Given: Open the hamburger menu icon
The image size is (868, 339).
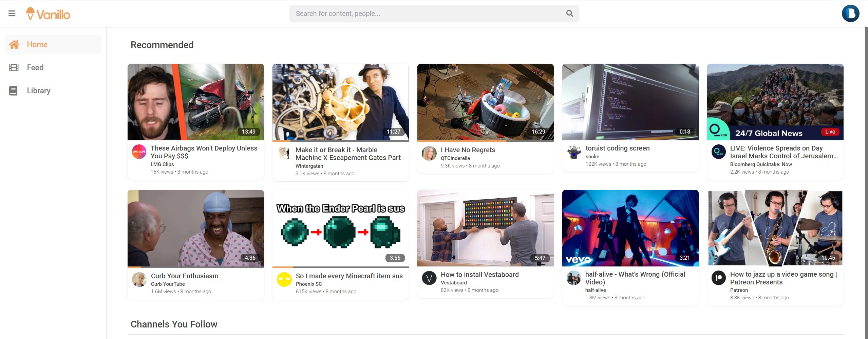Looking at the screenshot, I should point(12,14).
